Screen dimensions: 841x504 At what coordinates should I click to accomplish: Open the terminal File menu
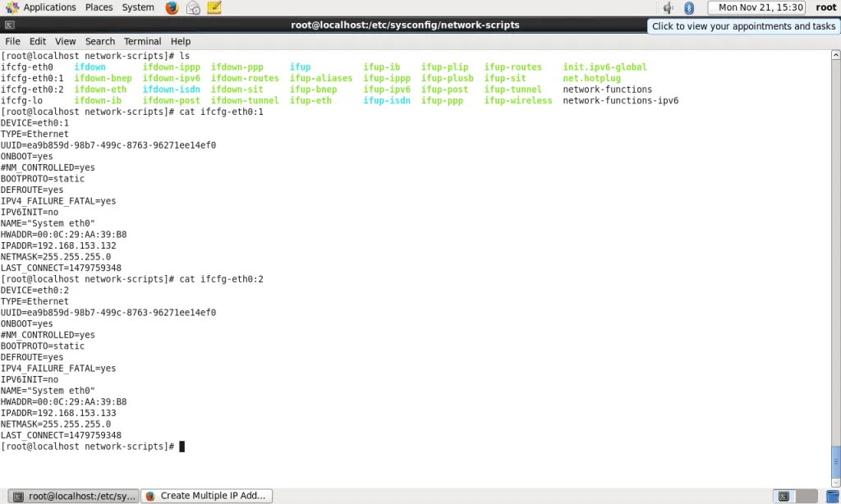pos(12,41)
